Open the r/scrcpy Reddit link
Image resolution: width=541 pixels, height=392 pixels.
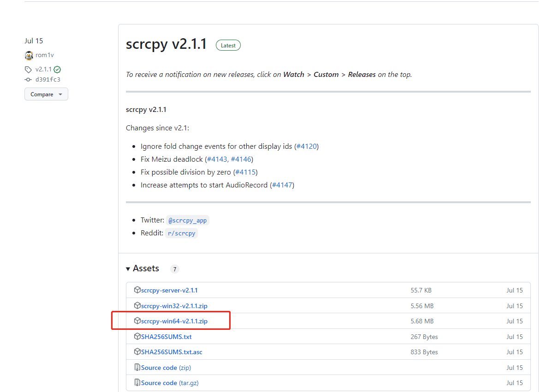tap(181, 233)
